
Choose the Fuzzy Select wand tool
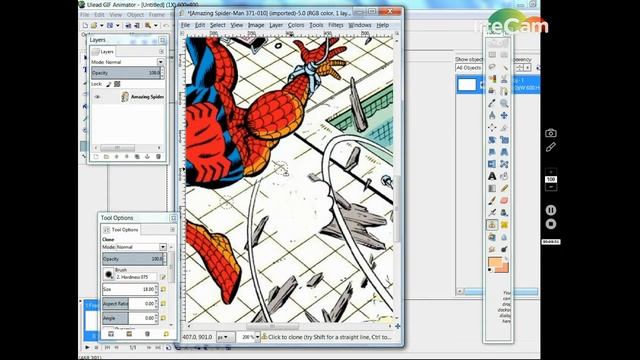click(504, 67)
